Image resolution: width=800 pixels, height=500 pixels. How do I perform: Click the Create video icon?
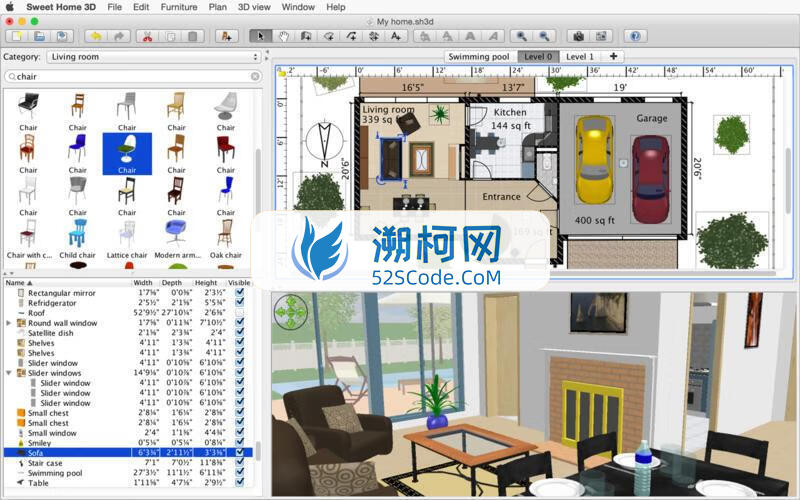tap(601, 36)
